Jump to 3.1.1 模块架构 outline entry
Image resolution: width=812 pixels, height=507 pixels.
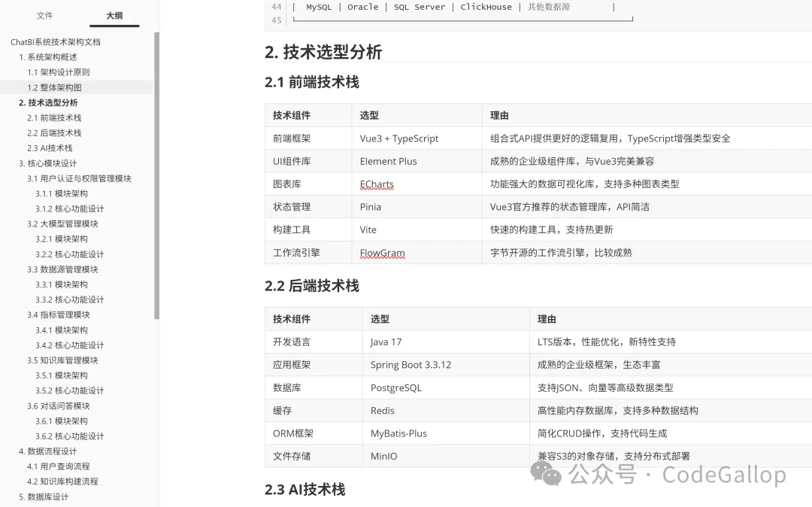[x=62, y=193]
